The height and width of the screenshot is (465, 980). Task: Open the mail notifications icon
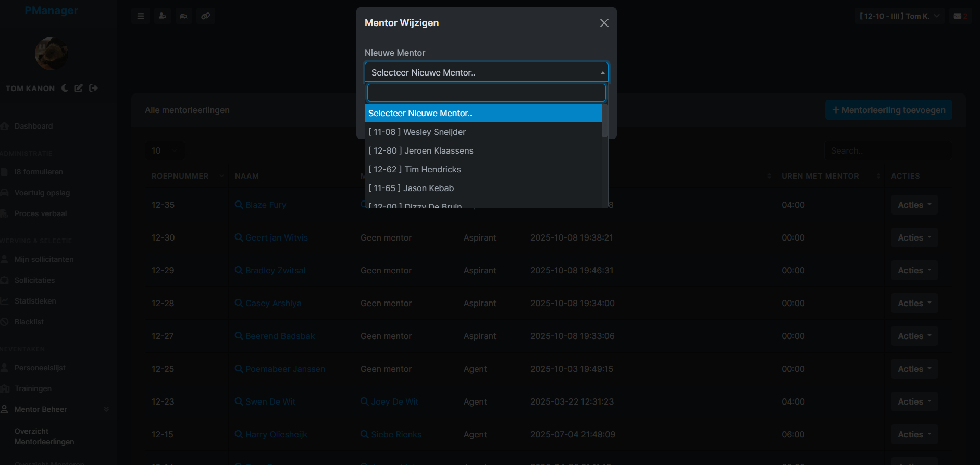[960, 16]
